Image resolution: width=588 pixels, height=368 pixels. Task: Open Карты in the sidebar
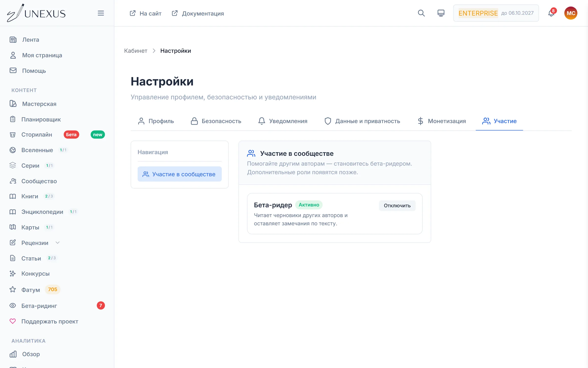[x=30, y=227]
